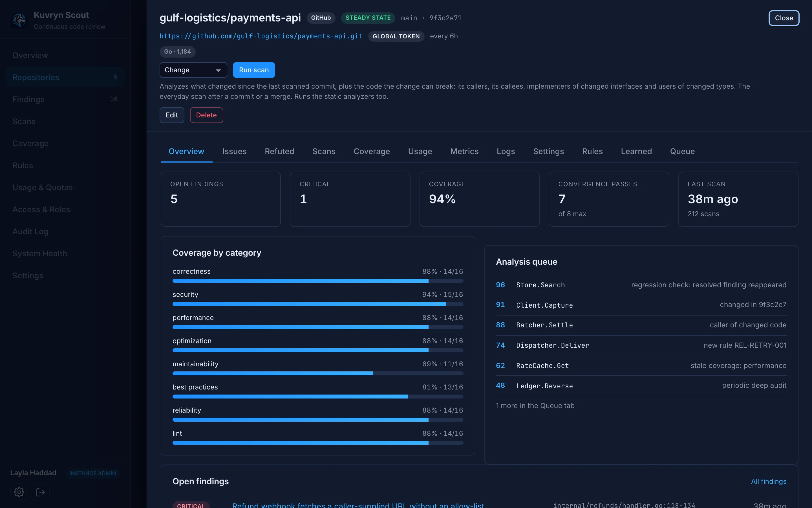Click the 'every 6h' schedule text
This screenshot has width=812, height=508.
click(443, 36)
